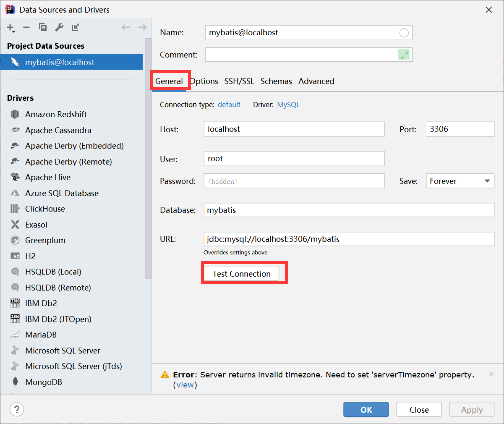Switch to the Schemas tab
The width and height of the screenshot is (504, 424).
[x=276, y=81]
